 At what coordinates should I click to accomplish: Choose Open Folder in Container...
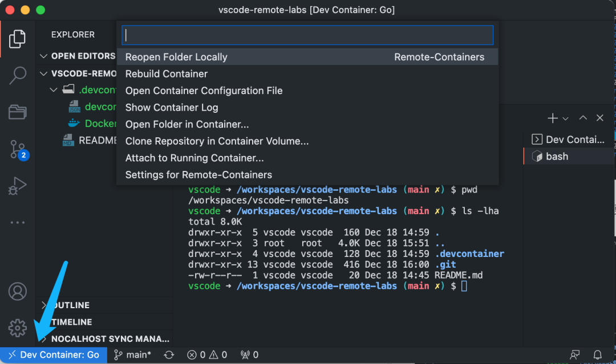pyautogui.click(x=307, y=124)
